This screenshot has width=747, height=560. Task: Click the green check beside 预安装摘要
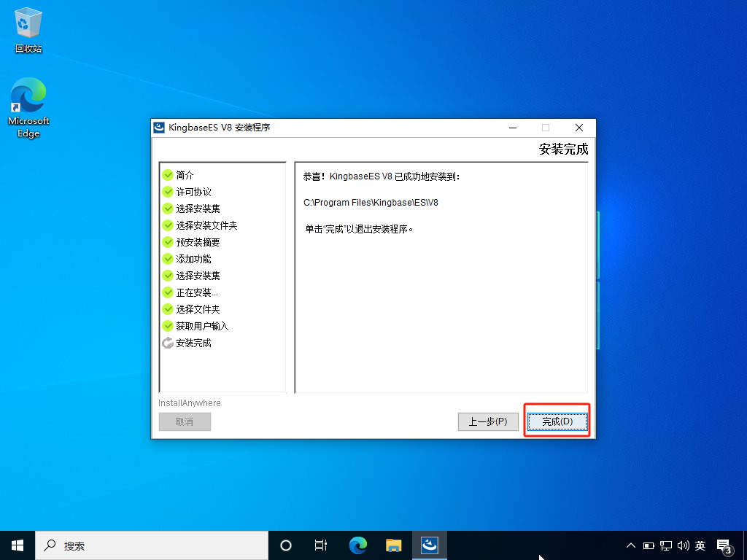(x=168, y=242)
